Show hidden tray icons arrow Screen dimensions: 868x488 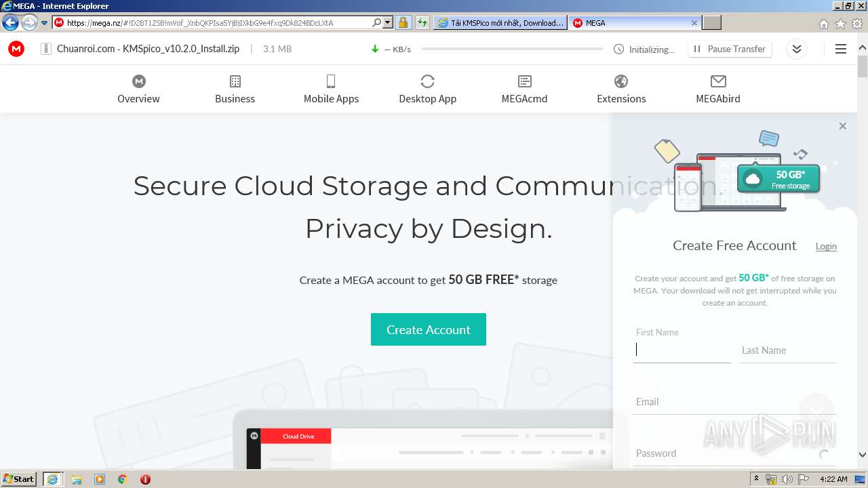pos(757,479)
